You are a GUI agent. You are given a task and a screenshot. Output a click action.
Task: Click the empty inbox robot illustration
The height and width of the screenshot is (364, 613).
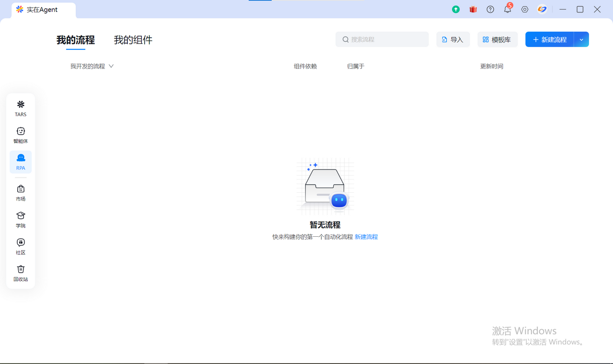pyautogui.click(x=325, y=187)
